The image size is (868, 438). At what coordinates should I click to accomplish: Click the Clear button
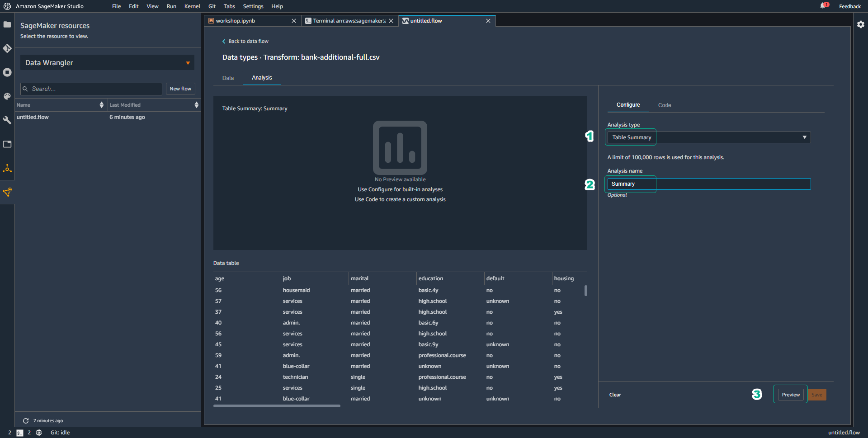615,395
